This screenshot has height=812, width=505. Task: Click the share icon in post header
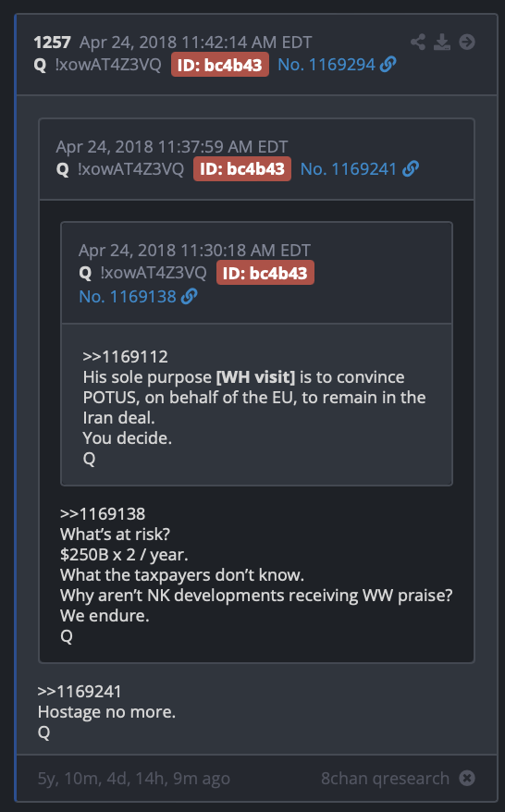(x=418, y=42)
